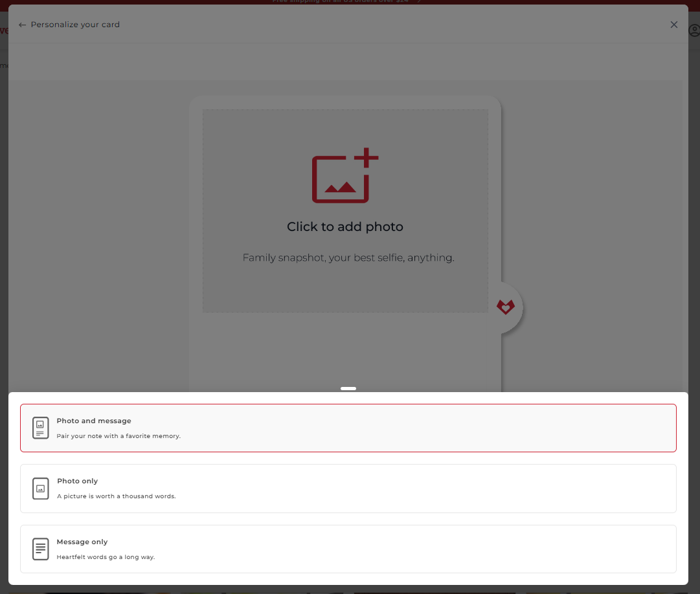Click the red add-photo image icon
The image size is (700, 594).
tap(344, 176)
